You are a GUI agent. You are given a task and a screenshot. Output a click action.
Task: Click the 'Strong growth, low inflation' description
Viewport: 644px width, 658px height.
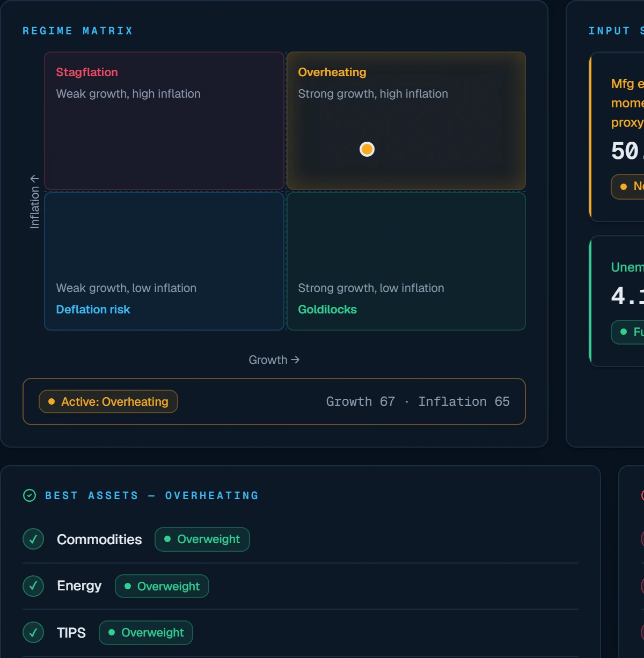[371, 288]
